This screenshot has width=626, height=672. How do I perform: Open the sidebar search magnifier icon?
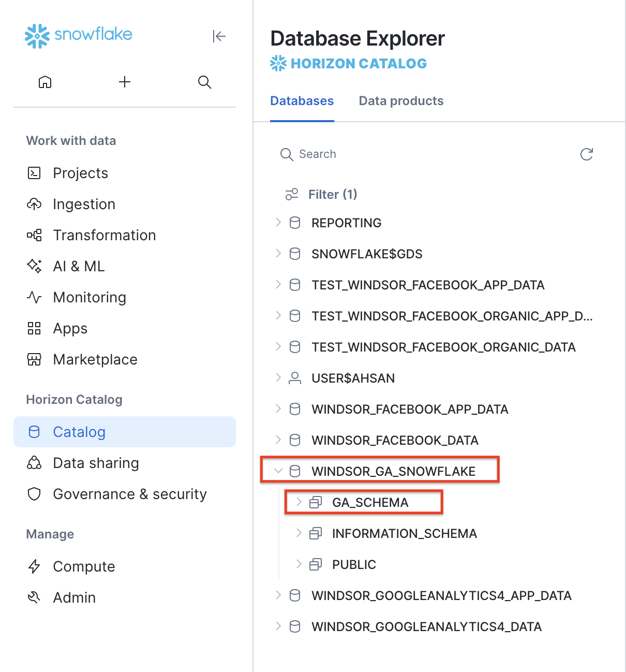204,82
